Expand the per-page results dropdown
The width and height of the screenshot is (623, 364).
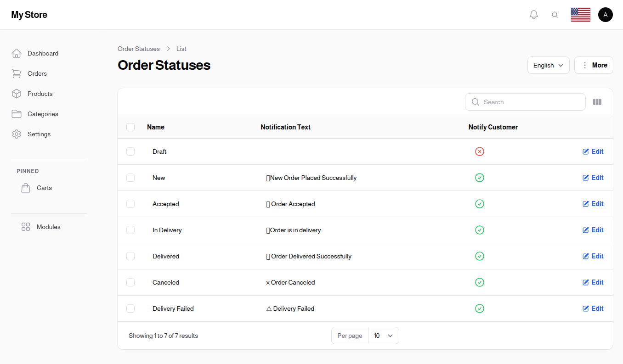(x=384, y=336)
